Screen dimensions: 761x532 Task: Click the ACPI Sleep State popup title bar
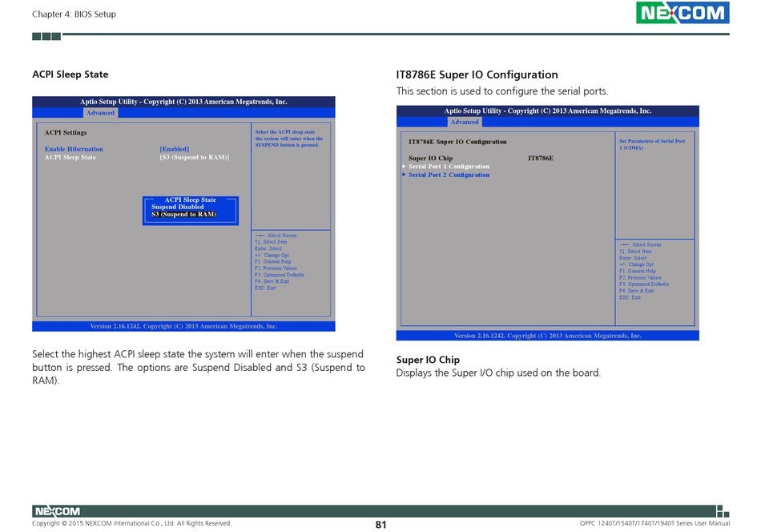[191, 199]
